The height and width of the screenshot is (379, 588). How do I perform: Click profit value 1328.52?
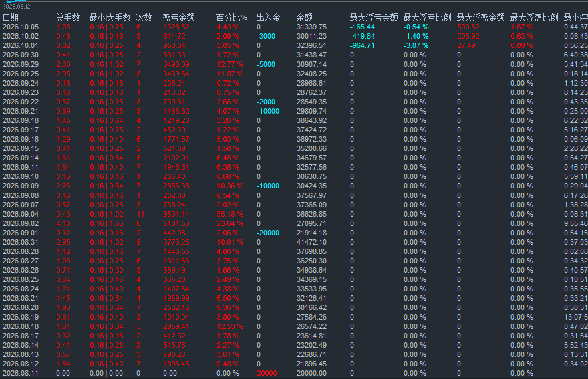(x=176, y=27)
